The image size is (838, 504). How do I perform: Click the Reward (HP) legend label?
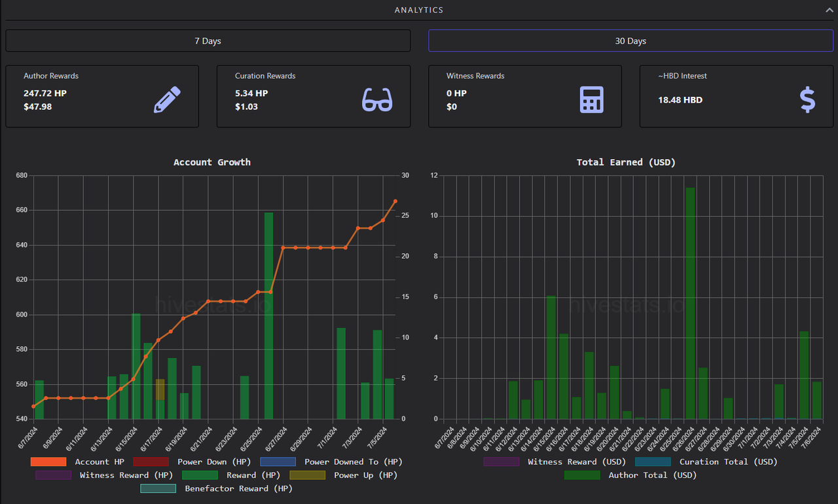tap(253, 475)
